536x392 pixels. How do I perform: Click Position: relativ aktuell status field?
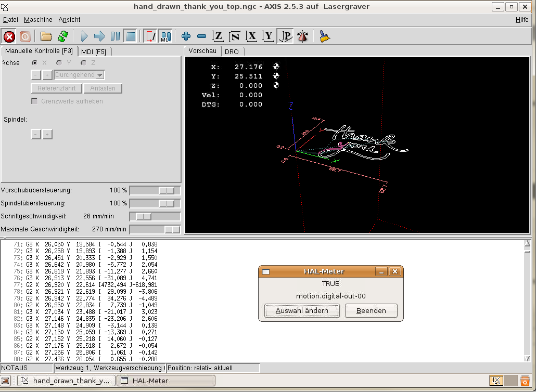[x=213, y=368]
